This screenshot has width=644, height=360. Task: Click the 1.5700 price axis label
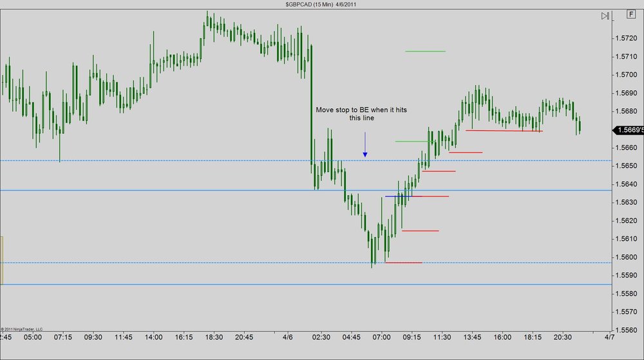[626, 75]
